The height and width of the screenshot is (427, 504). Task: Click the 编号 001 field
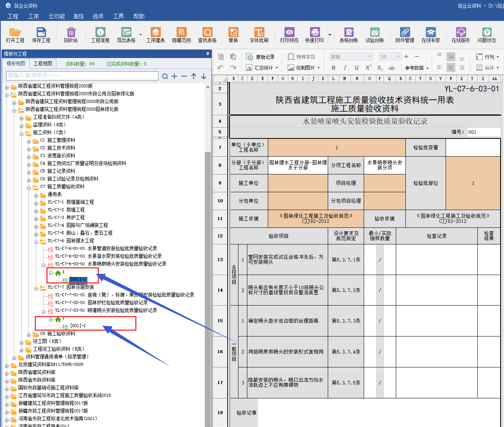(484, 132)
